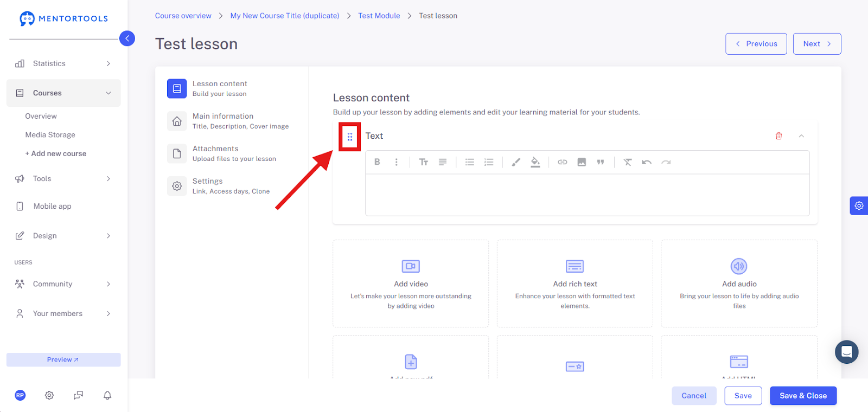Image resolution: width=868 pixels, height=412 pixels.
Task: Collapse the Text element block
Action: pos(801,136)
